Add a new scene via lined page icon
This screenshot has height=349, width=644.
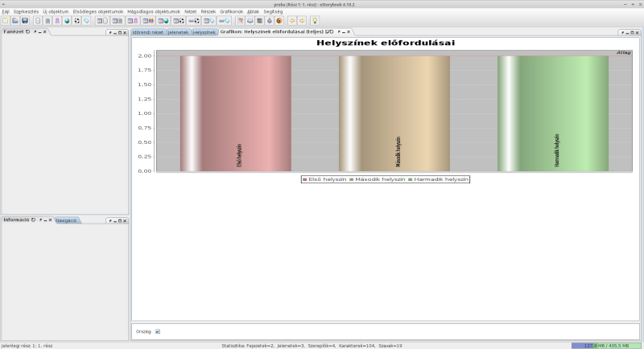pyautogui.click(x=47, y=20)
